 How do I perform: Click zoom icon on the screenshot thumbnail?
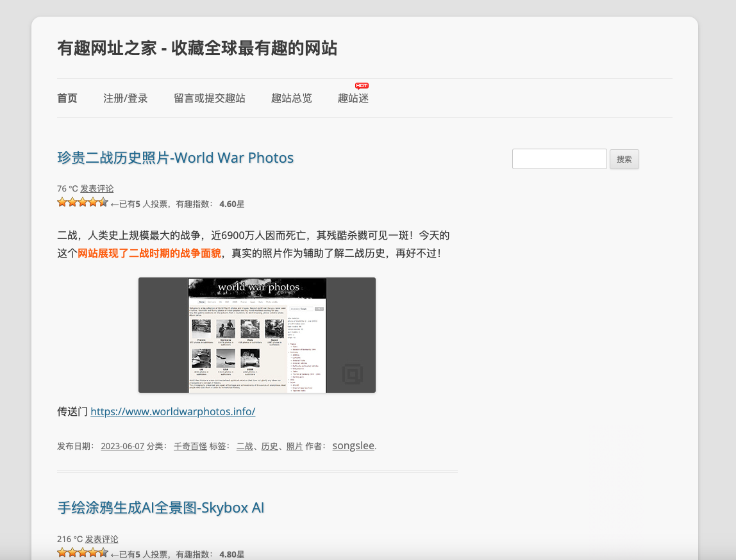click(353, 374)
